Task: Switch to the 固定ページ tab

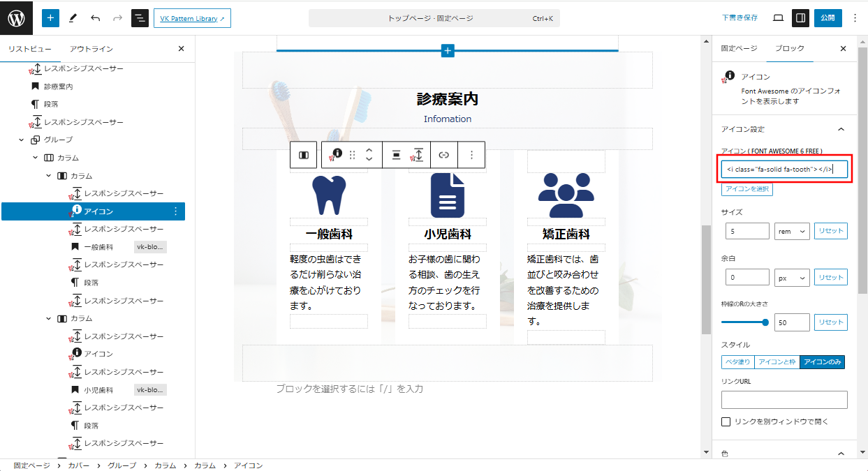Action: click(739, 49)
